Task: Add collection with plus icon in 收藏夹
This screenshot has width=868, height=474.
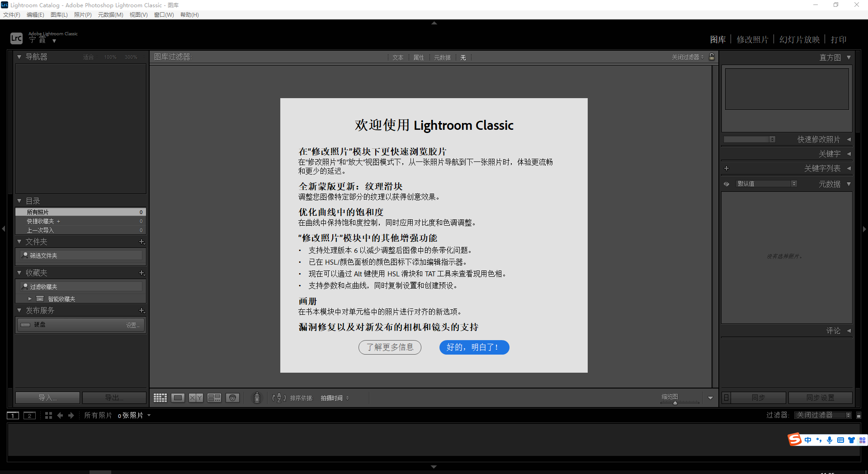Action: point(142,273)
